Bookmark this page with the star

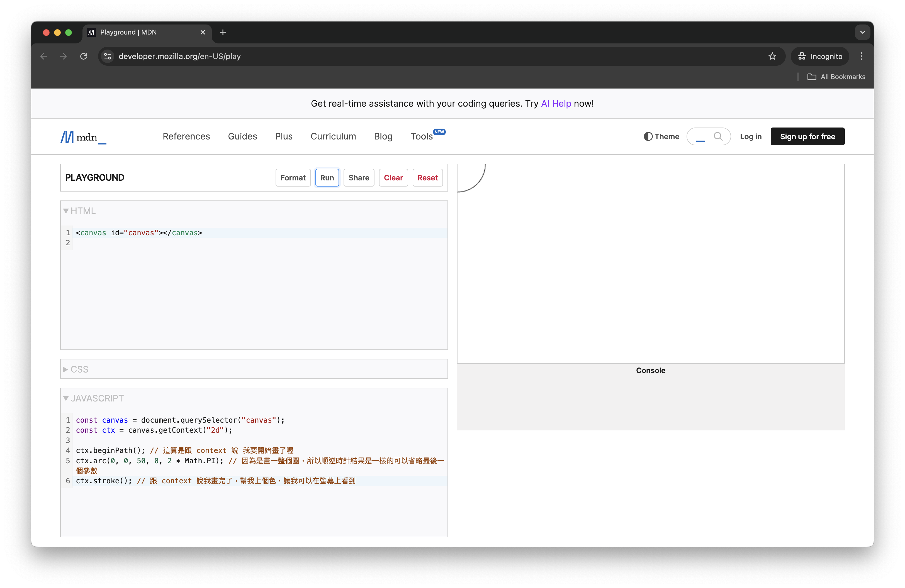772,56
